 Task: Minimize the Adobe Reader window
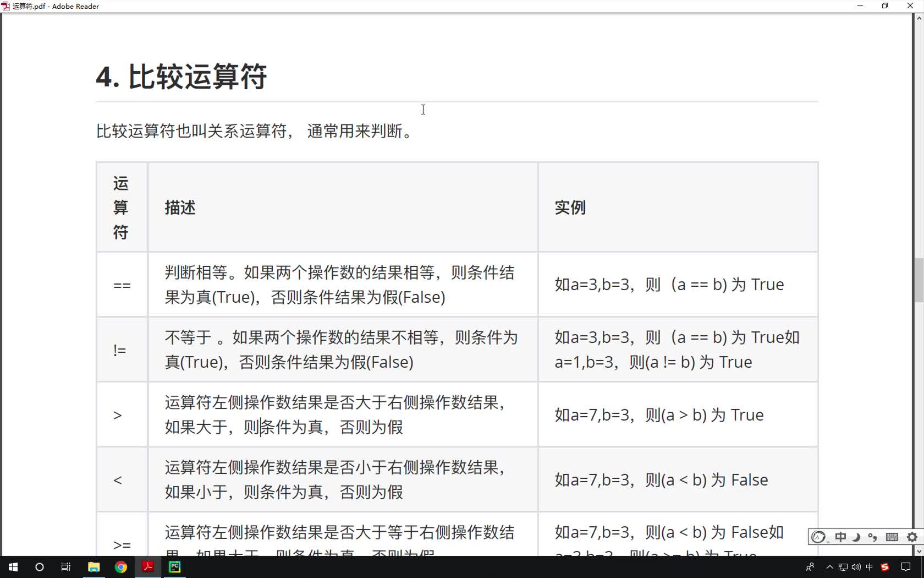coord(860,6)
